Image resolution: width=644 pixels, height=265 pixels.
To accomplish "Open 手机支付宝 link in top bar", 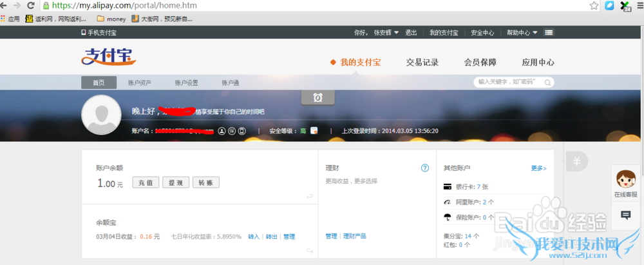I will coord(99,32).
